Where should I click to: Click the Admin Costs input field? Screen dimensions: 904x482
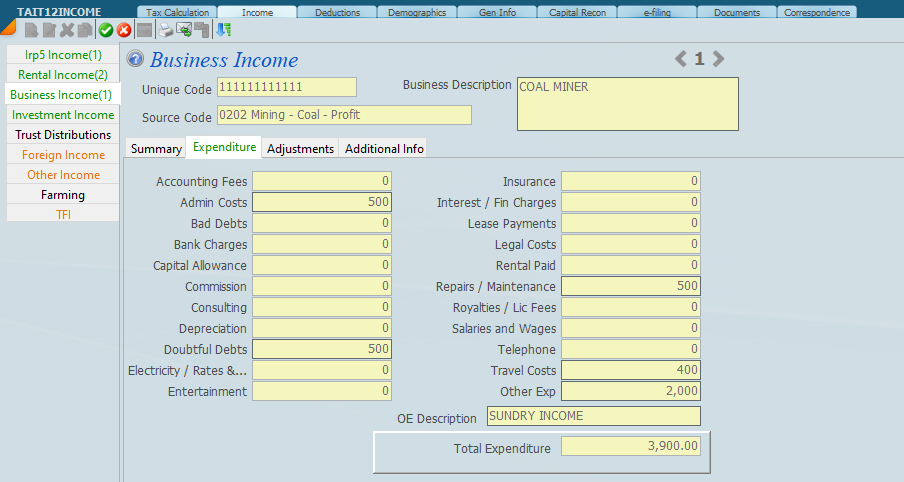pos(321,202)
